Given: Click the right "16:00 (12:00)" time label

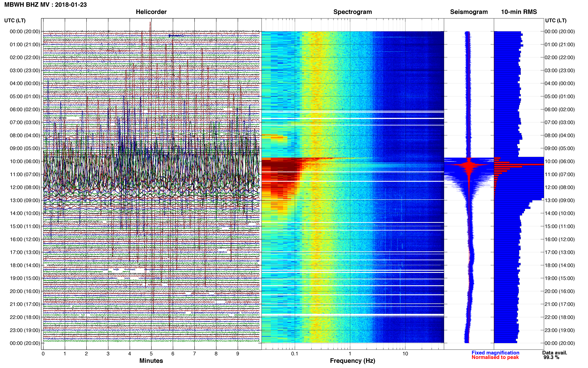Looking at the screenshot, I should [560, 239].
